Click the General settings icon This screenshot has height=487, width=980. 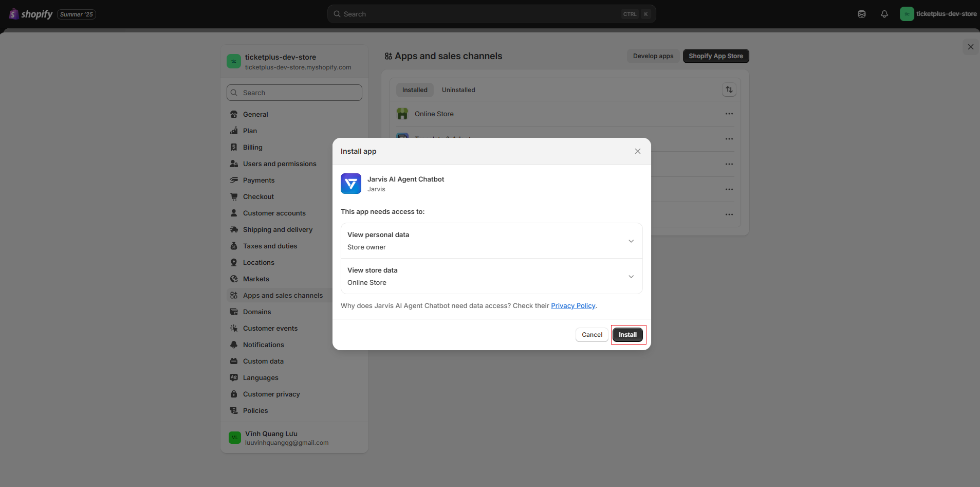[x=234, y=114]
